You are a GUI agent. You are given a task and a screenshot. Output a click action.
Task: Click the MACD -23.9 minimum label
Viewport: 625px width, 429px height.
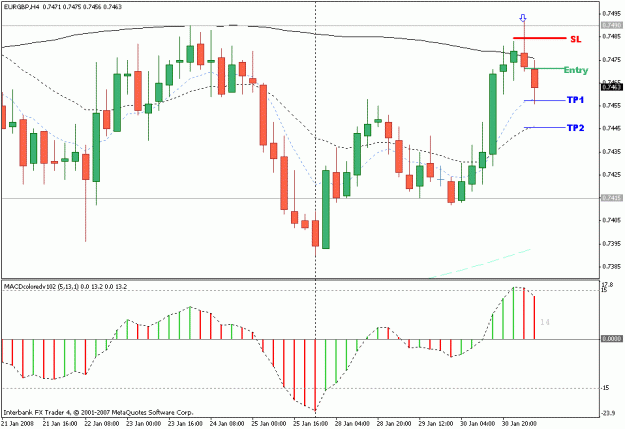tap(608, 413)
